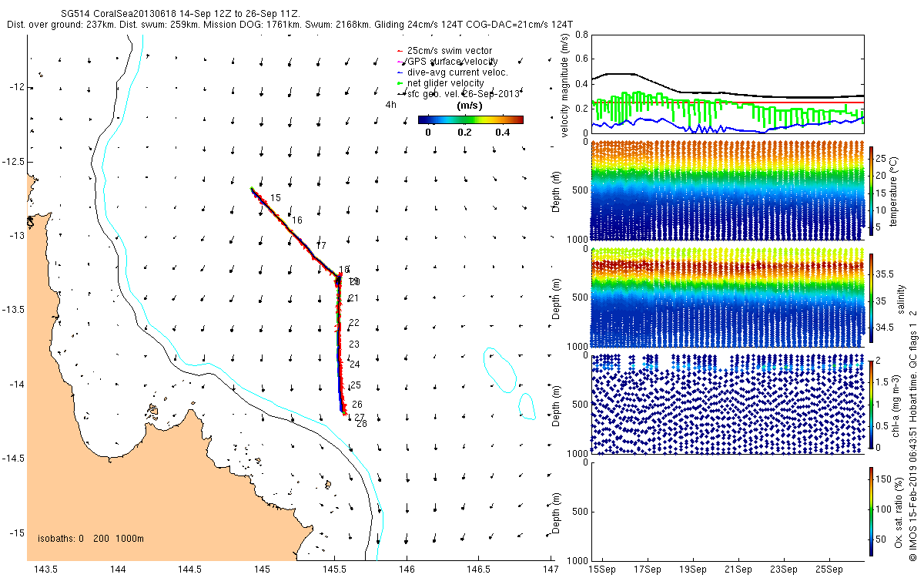The image size is (924, 578).
Task: Click track day marker 23 on the map
Action: coord(354,344)
